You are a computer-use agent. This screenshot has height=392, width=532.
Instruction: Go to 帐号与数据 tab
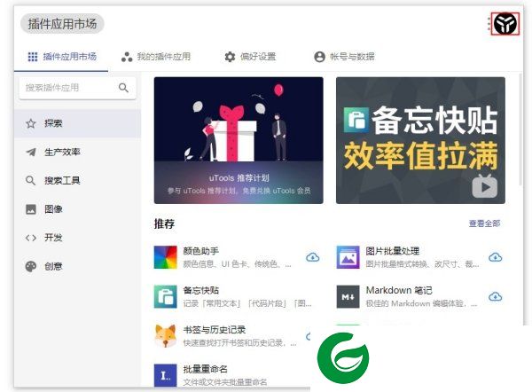(x=344, y=57)
